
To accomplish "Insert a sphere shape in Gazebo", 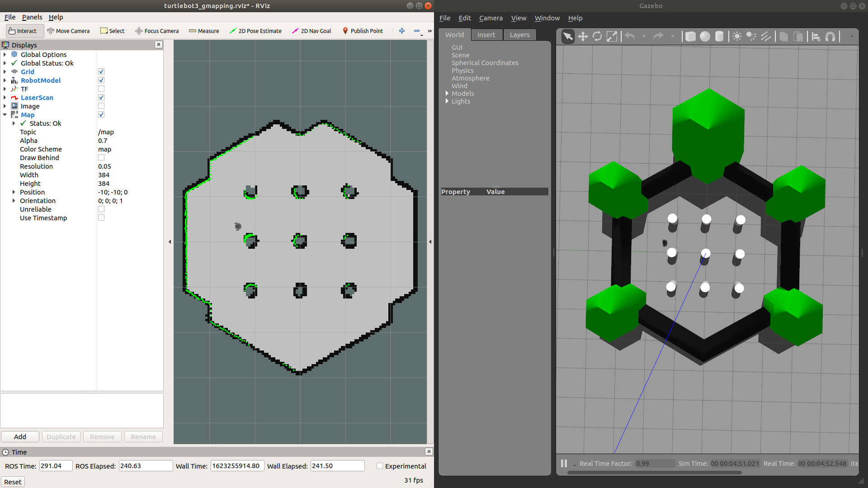I will (705, 37).
